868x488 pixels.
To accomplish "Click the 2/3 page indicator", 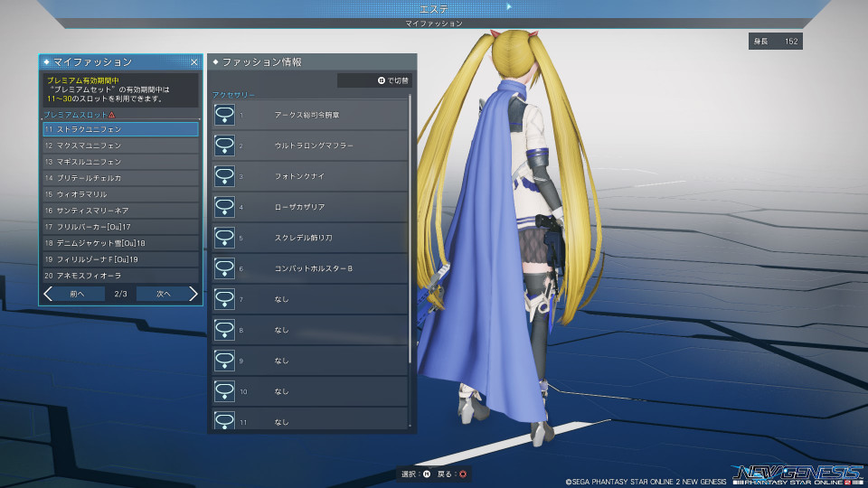I will point(120,294).
